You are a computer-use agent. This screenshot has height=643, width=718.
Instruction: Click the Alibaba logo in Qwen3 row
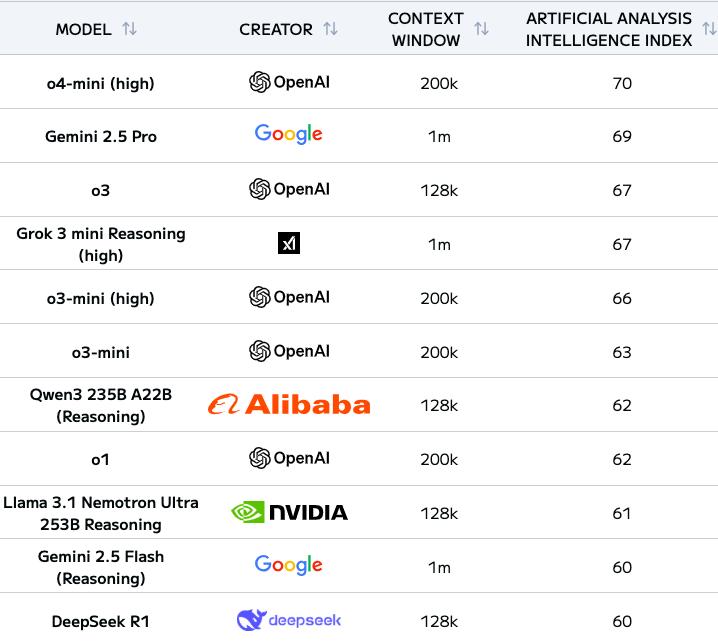click(x=289, y=404)
